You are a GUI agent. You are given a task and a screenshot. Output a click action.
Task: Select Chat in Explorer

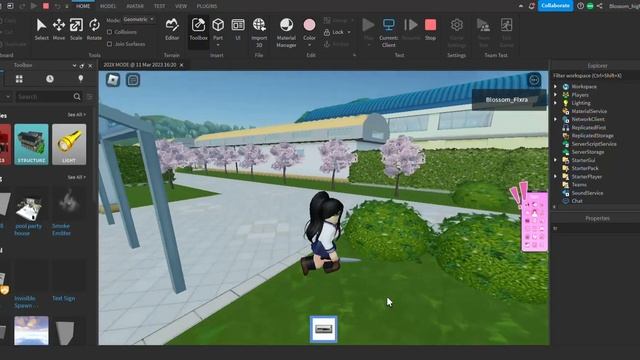coord(577,201)
